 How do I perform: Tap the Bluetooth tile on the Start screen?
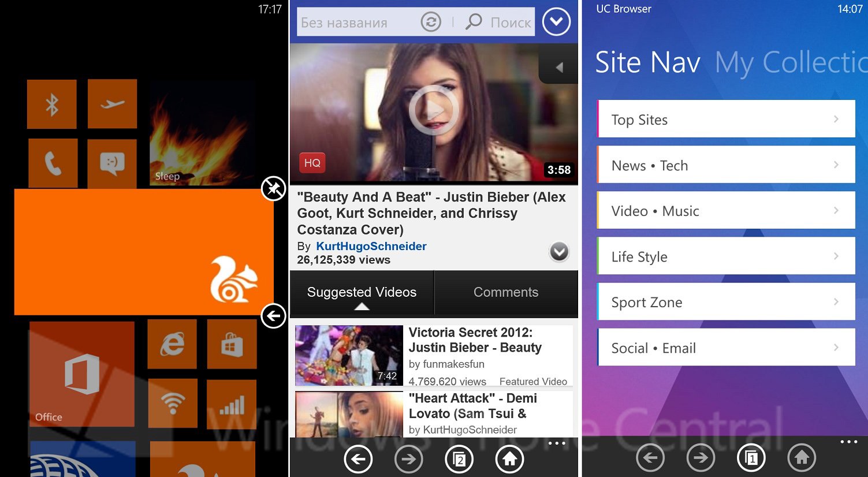(x=51, y=104)
